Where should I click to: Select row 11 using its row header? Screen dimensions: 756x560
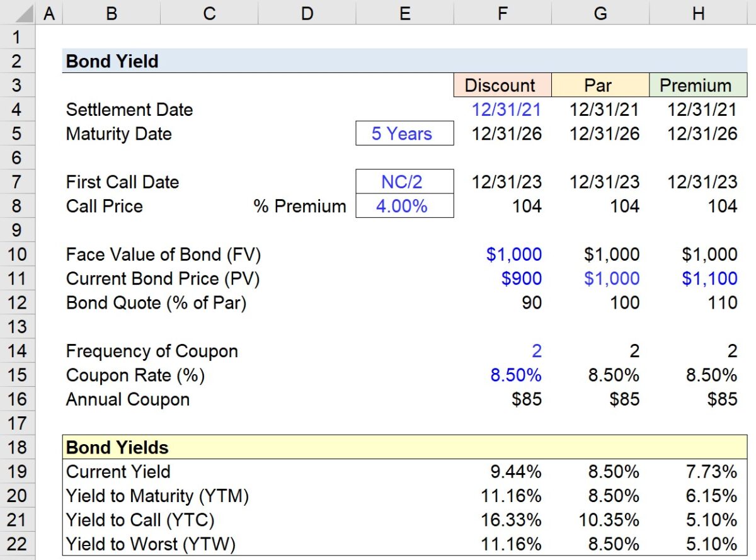(18, 278)
